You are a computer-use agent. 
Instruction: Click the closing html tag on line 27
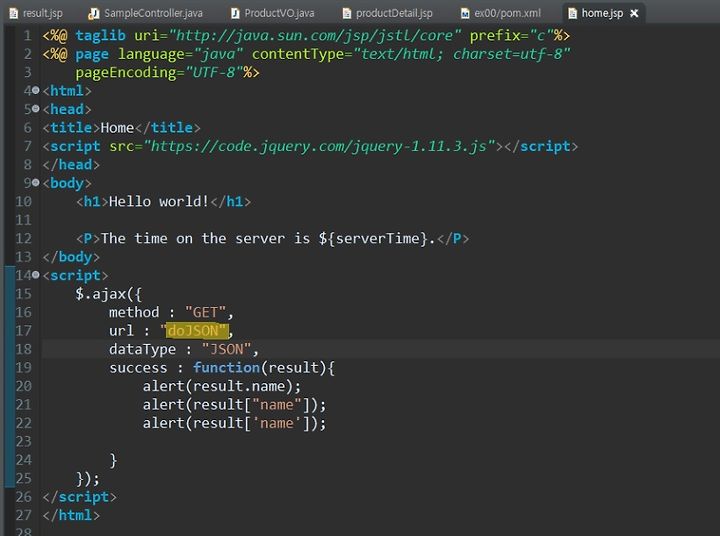pos(71,515)
